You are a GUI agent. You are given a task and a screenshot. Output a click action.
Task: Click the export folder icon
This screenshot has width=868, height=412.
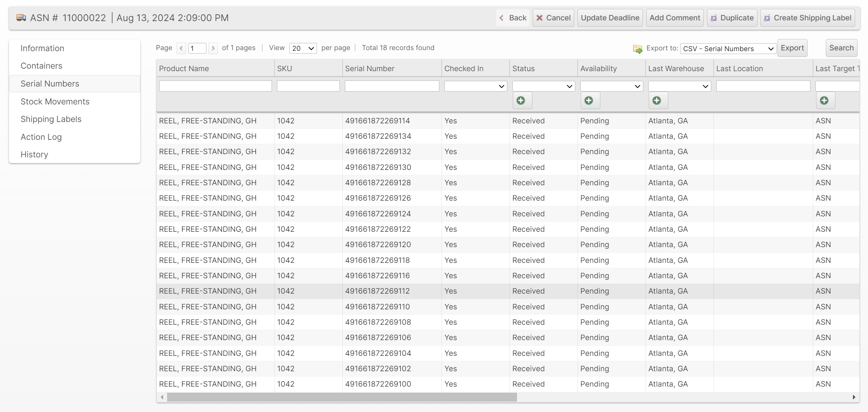(x=638, y=49)
